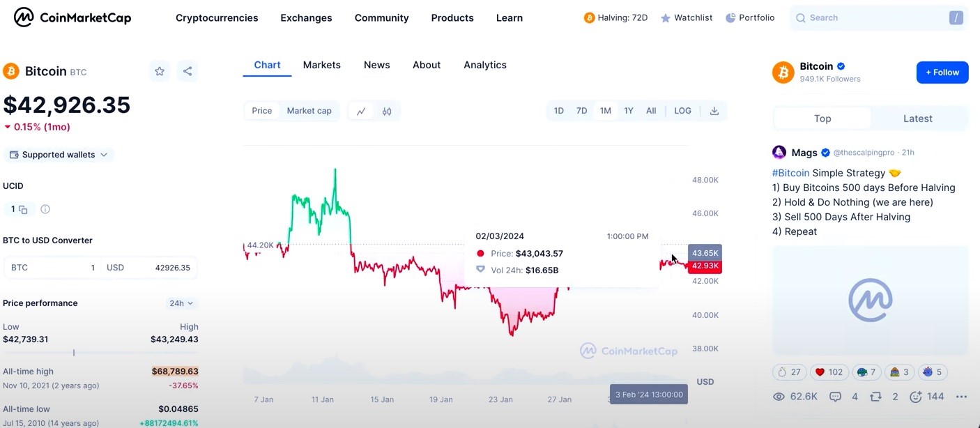980x428 pixels.
Task: Open the Cryptocurrencies navigation menu
Action: click(x=217, y=18)
